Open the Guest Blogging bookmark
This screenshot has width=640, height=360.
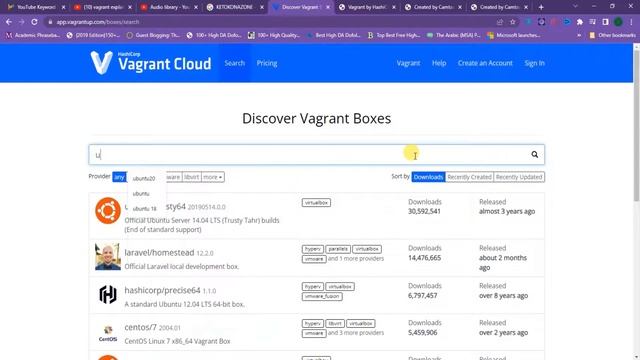point(153,36)
